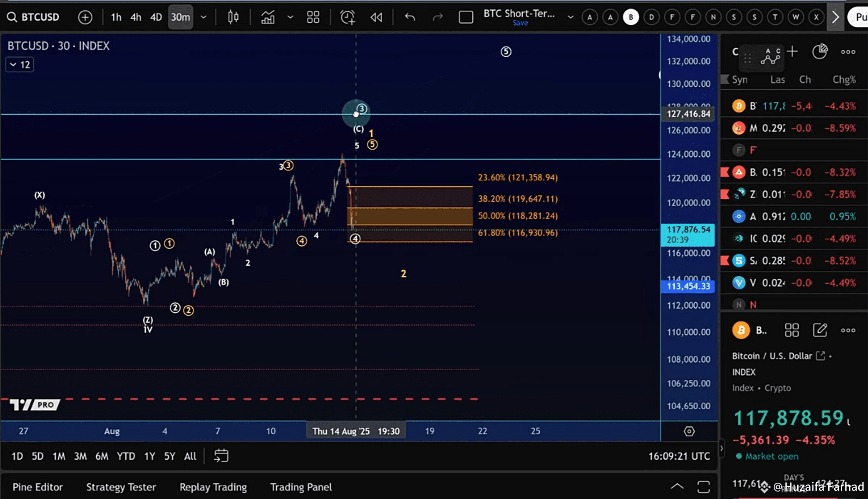Set date range to All
Image resolution: width=868 pixels, height=499 pixels.
[x=190, y=456]
